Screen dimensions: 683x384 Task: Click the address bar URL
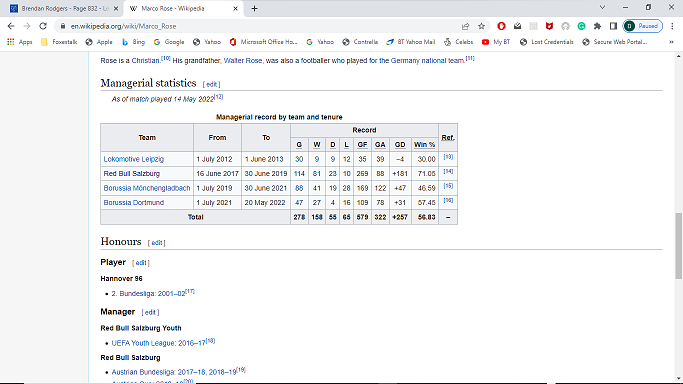123,26
